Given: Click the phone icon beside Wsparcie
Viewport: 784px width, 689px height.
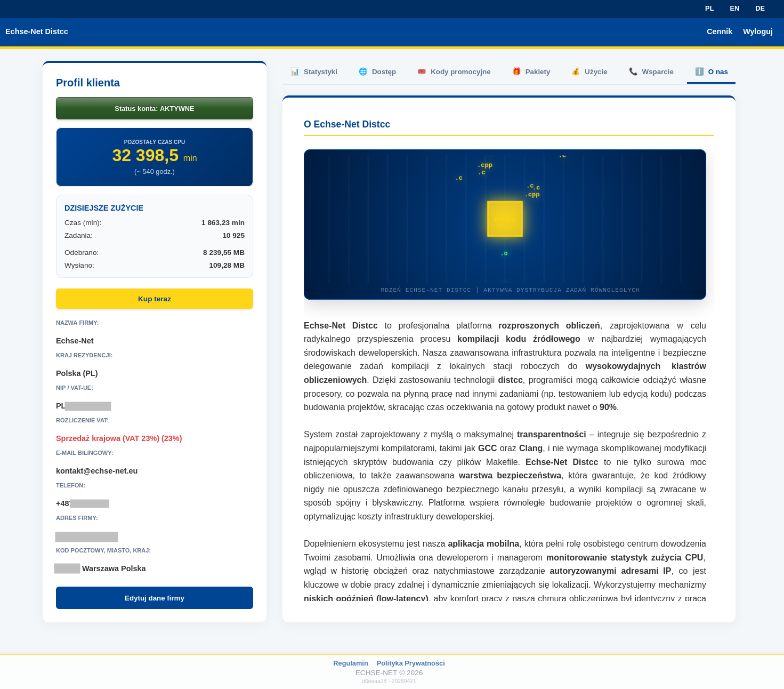Looking at the screenshot, I should pyautogui.click(x=633, y=71).
